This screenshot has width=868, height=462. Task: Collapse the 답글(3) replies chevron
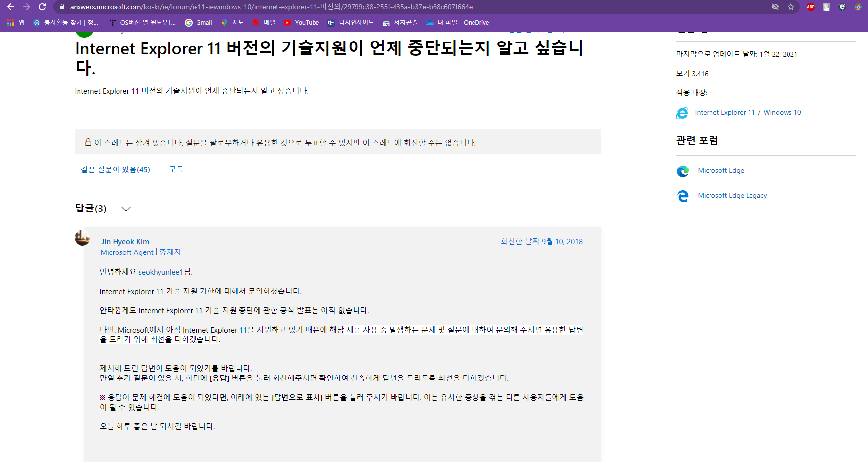tap(126, 209)
